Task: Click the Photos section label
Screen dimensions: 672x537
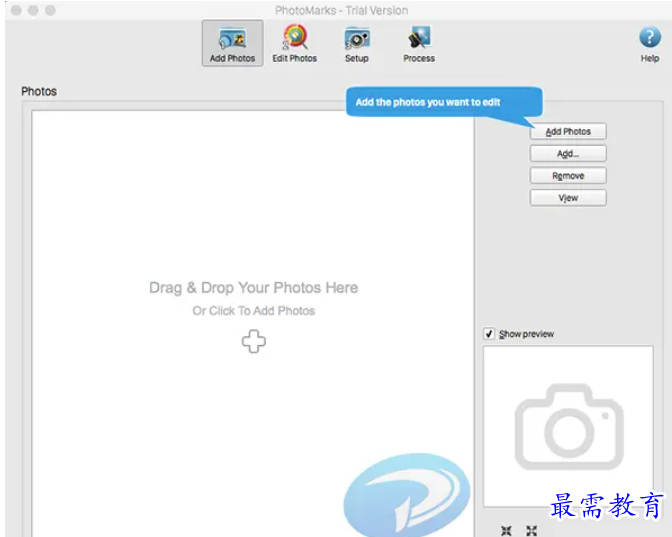Action: [39, 91]
